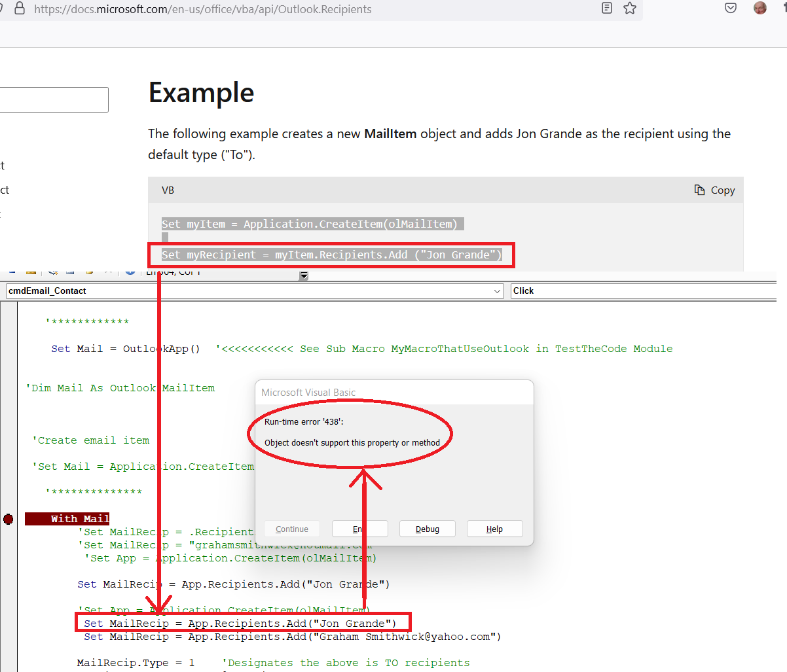Screen dimensions: 787x672
Task: Click the breakpoint dot beside With Mail
Action: pos(9,519)
